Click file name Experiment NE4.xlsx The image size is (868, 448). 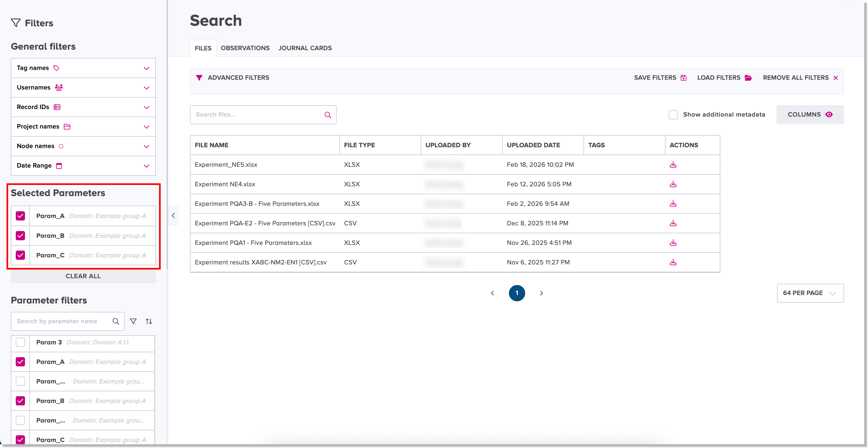(225, 184)
